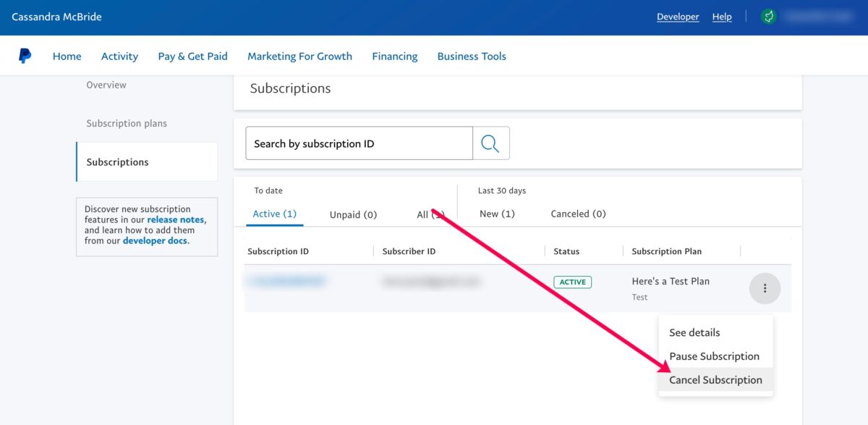Open the three-dot menu for the subscription row

coord(765,288)
